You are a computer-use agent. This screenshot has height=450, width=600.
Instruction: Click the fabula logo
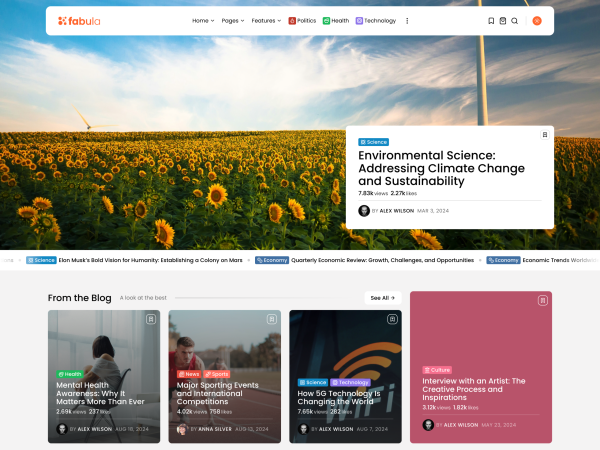[x=79, y=21]
